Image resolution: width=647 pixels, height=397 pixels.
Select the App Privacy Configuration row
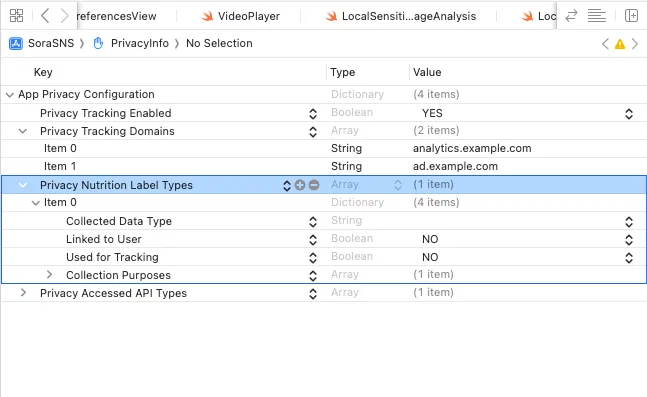click(x=324, y=95)
